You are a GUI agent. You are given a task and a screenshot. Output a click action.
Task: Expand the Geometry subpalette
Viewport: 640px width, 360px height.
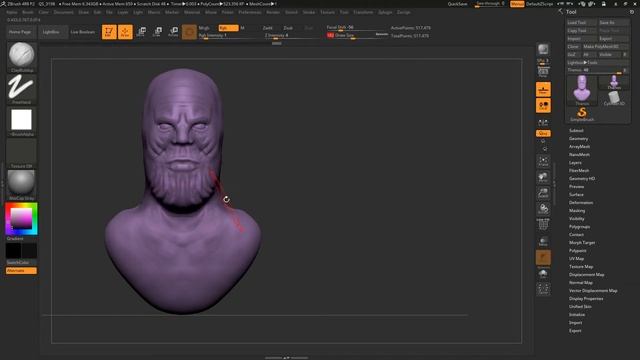[578, 139]
